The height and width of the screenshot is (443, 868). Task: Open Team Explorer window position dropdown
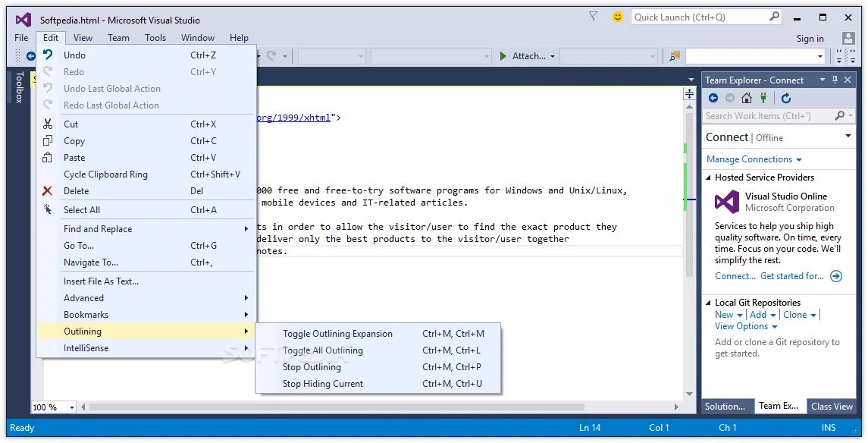click(x=823, y=80)
